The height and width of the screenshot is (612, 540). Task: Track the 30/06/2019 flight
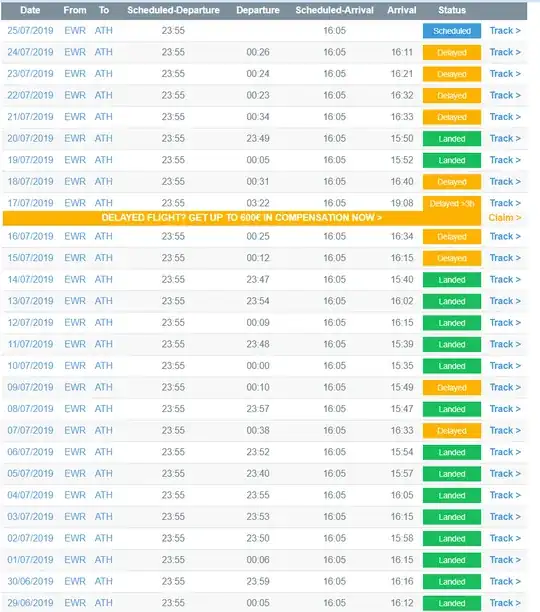pyautogui.click(x=505, y=581)
